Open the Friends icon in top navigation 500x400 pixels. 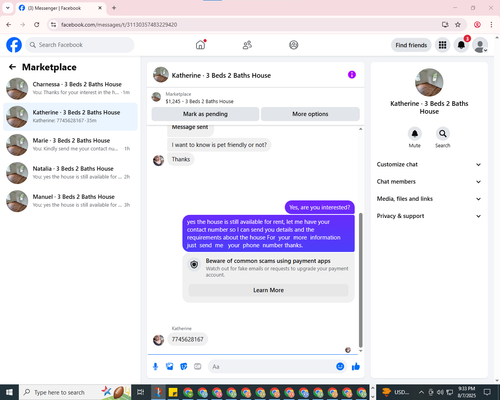click(x=247, y=45)
